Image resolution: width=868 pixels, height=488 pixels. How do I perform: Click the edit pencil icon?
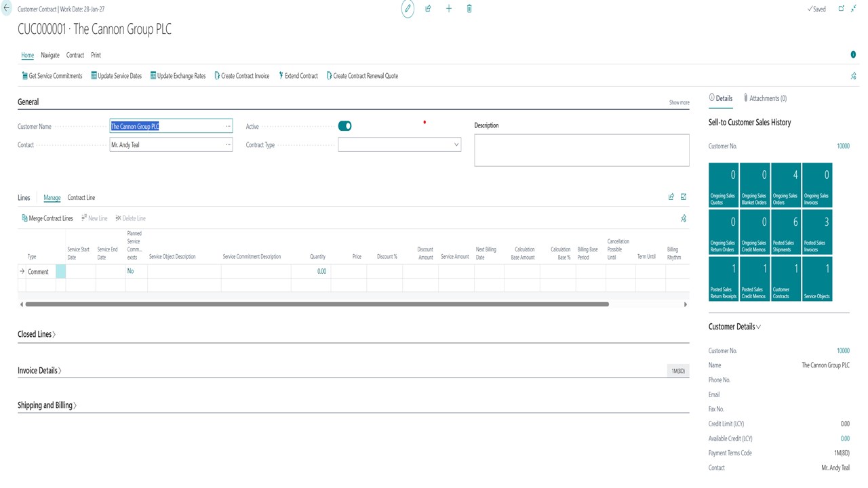[408, 9]
